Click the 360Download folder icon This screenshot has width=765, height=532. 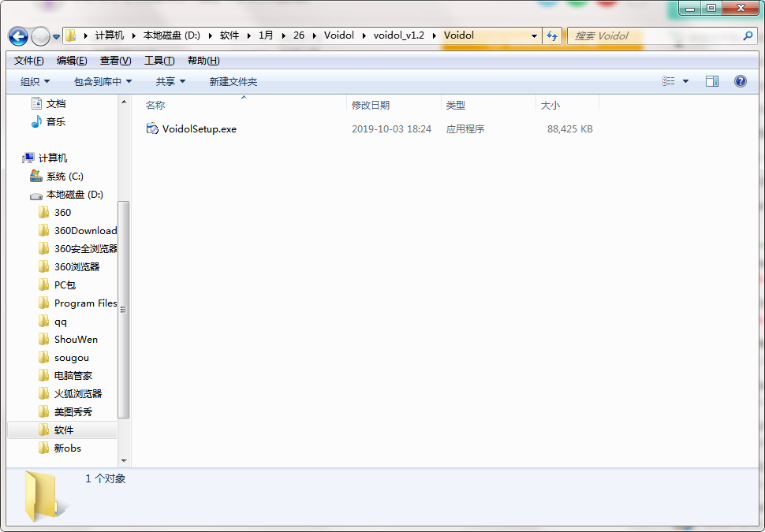click(x=44, y=230)
